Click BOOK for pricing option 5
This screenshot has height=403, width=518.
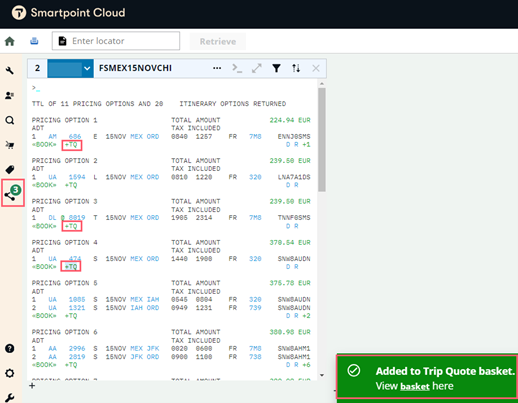[44, 316]
